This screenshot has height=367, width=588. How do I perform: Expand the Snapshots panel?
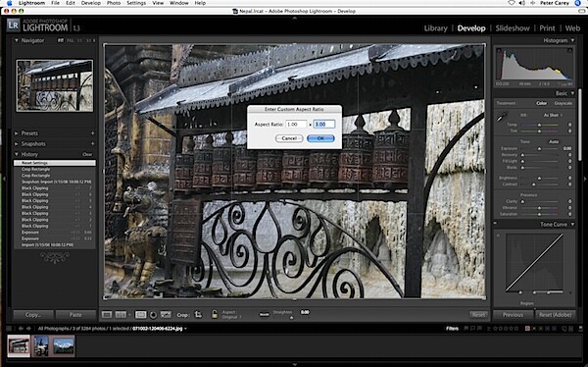pos(17,143)
